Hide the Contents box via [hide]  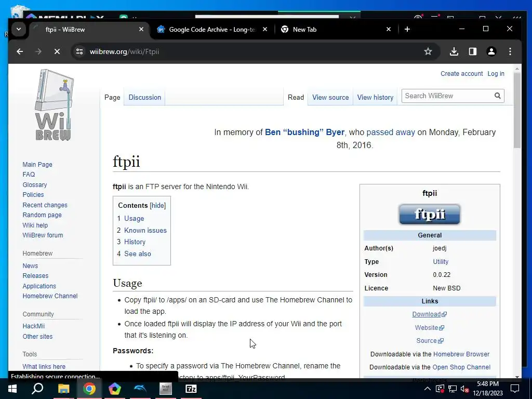pos(158,206)
